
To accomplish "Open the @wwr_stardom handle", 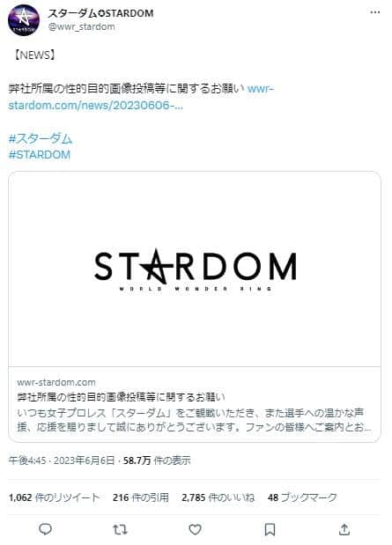I will click(x=82, y=26).
